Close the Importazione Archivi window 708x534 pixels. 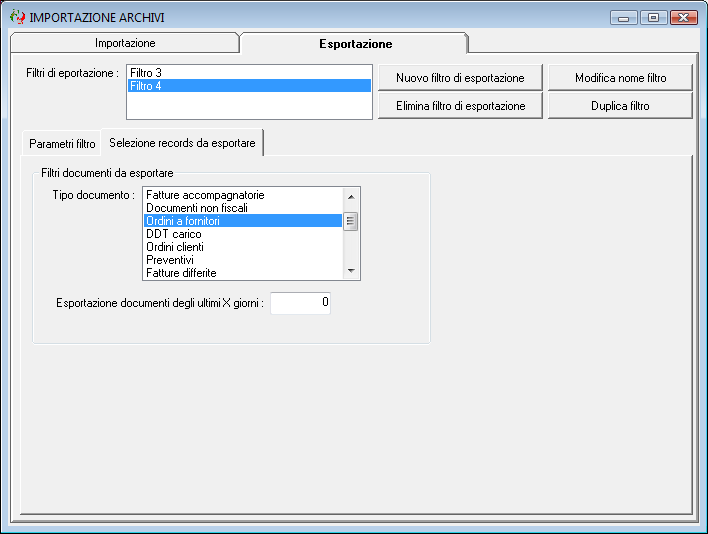(x=684, y=18)
